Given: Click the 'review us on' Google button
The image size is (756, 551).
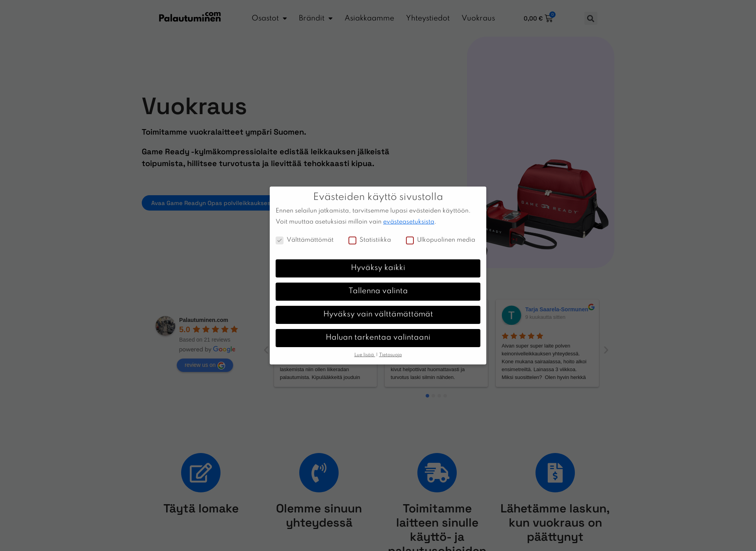Looking at the screenshot, I should (x=204, y=365).
